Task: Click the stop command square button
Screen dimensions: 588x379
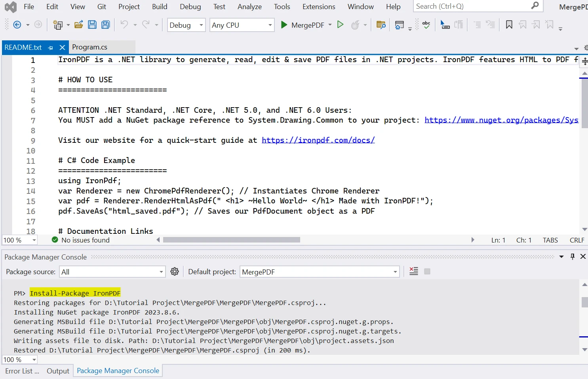Action: click(427, 271)
